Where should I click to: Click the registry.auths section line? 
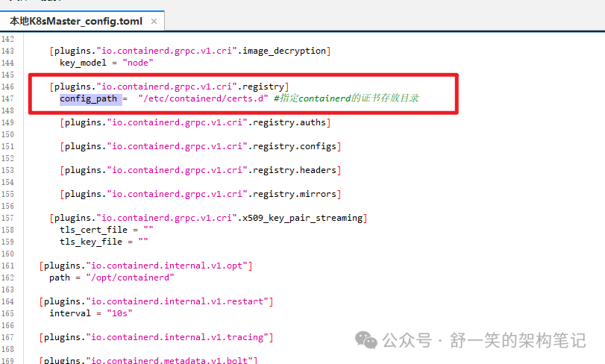[x=195, y=122]
